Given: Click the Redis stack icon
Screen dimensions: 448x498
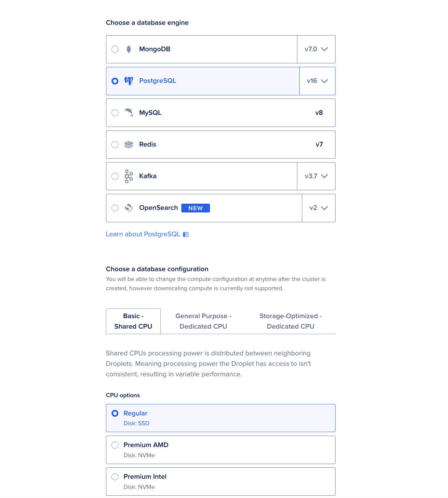Looking at the screenshot, I should coord(129,145).
